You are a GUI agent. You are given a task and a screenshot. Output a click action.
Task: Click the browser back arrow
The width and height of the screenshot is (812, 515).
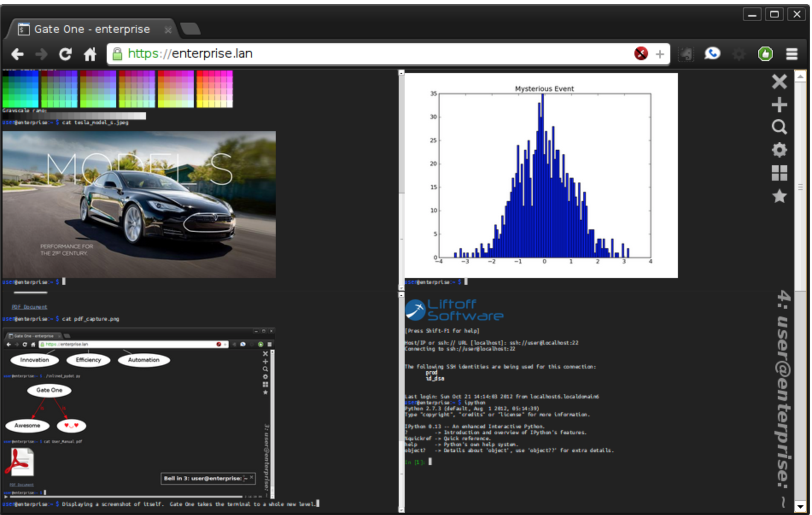(18, 54)
